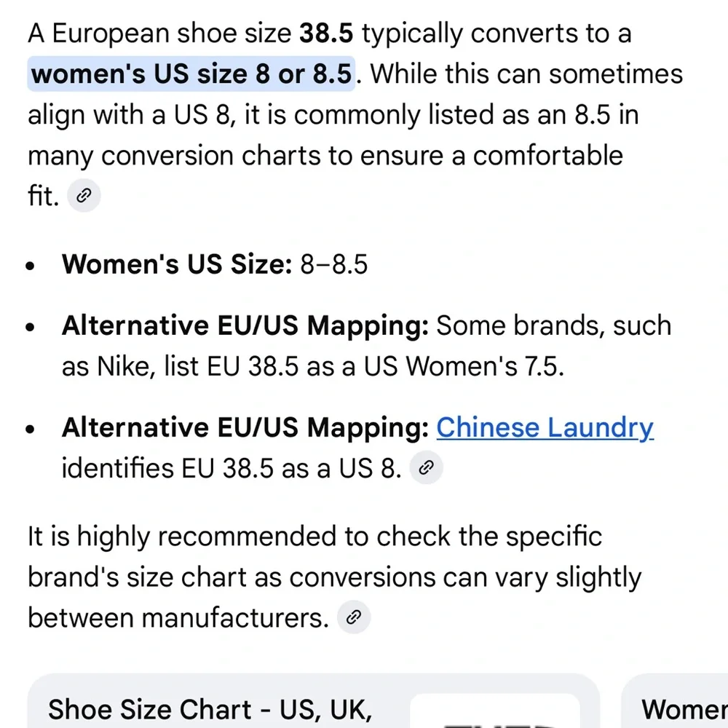The image size is (728, 728).
Task: Open the Chinese Laundry link
Action: (x=545, y=427)
